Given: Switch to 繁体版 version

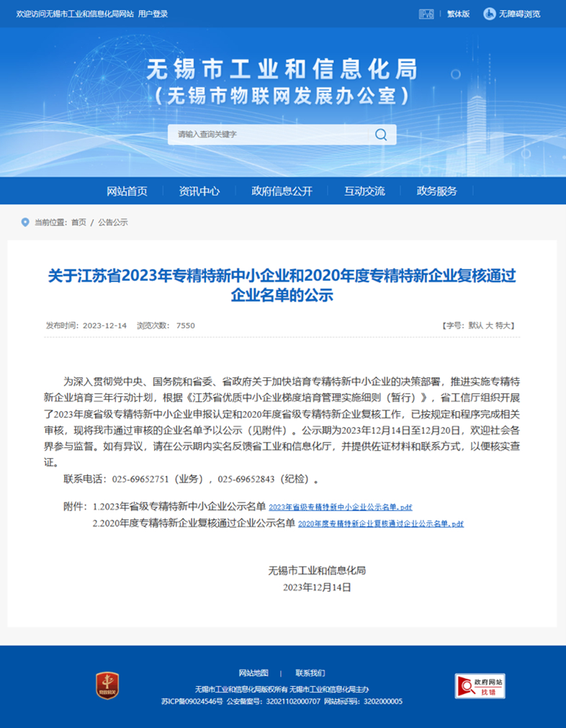Looking at the screenshot, I should 458,14.
